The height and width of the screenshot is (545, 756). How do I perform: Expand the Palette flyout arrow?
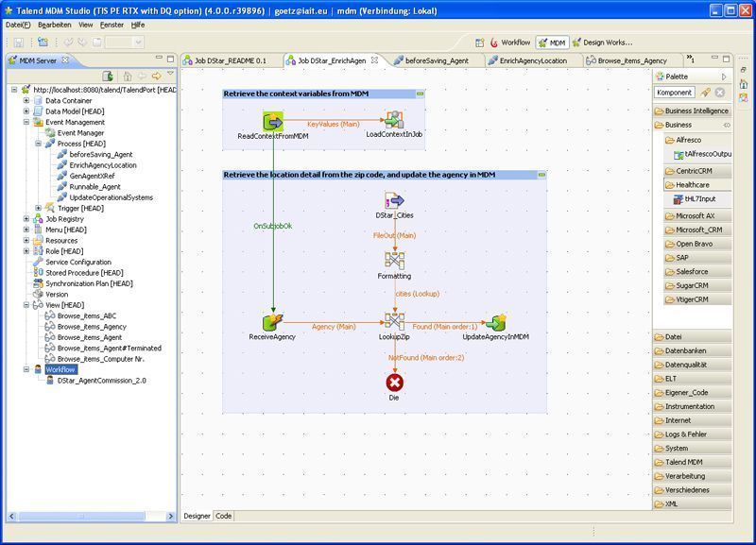click(724, 77)
